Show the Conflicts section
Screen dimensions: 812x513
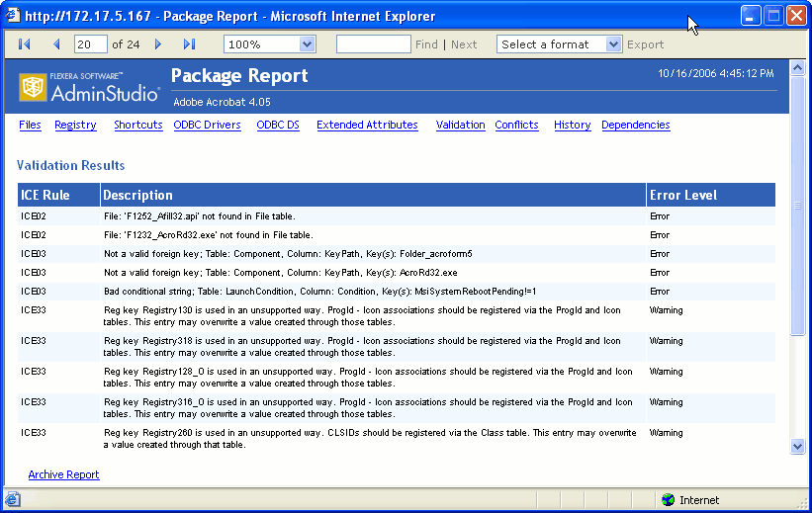(x=516, y=126)
